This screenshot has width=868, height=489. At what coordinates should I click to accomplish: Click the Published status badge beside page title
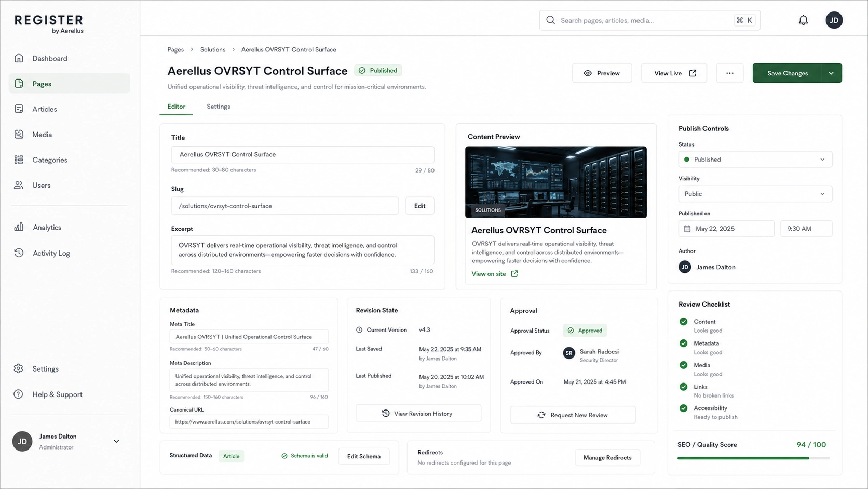click(378, 71)
